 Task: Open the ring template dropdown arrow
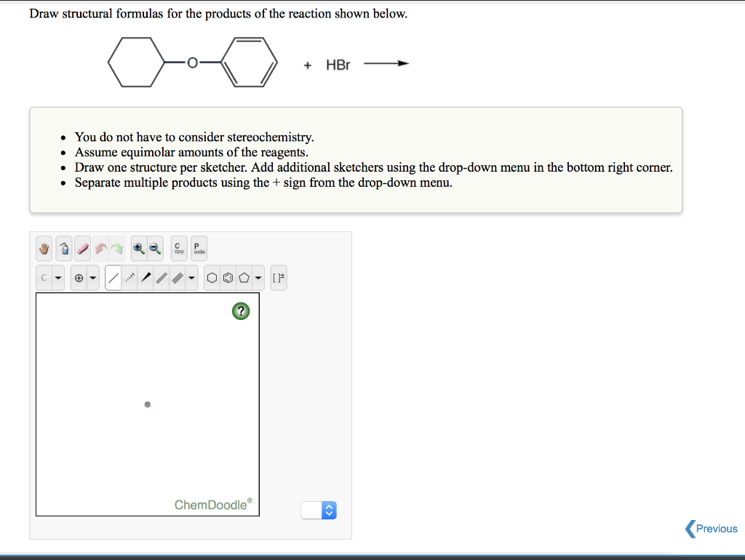(x=258, y=277)
